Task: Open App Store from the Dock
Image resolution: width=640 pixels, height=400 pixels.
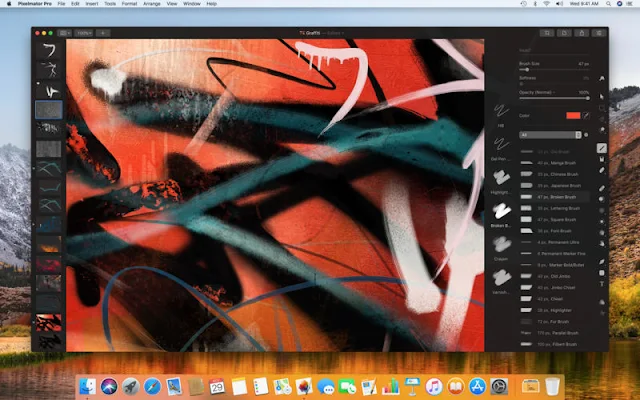Action: pyautogui.click(x=477, y=386)
